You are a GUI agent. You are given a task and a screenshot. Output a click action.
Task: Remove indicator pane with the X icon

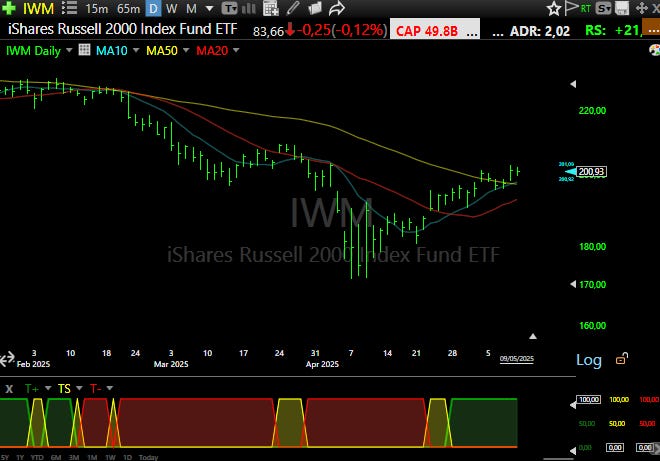point(9,389)
